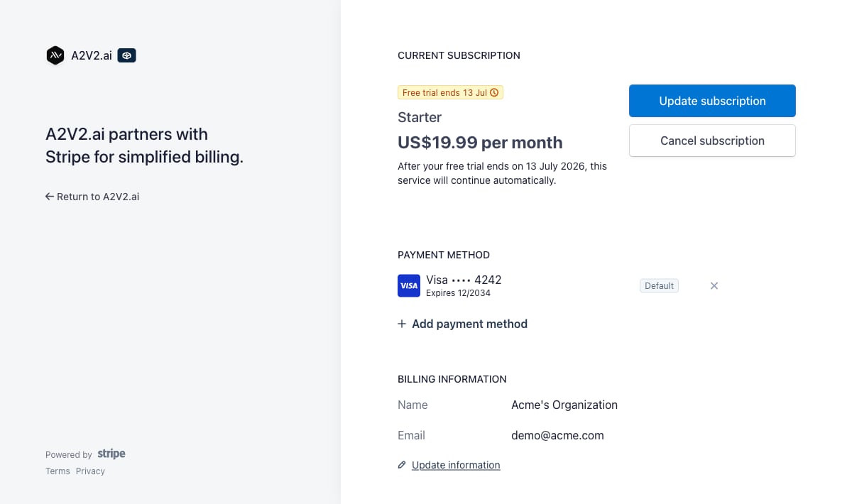Click the pencil icon beside Update information
The height and width of the screenshot is (504, 852).
402,465
